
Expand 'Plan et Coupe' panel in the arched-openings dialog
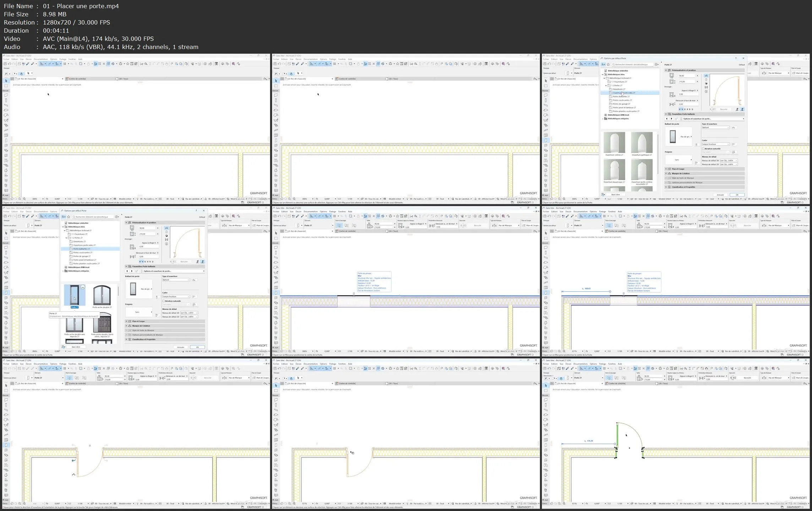pyautogui.click(x=666, y=169)
